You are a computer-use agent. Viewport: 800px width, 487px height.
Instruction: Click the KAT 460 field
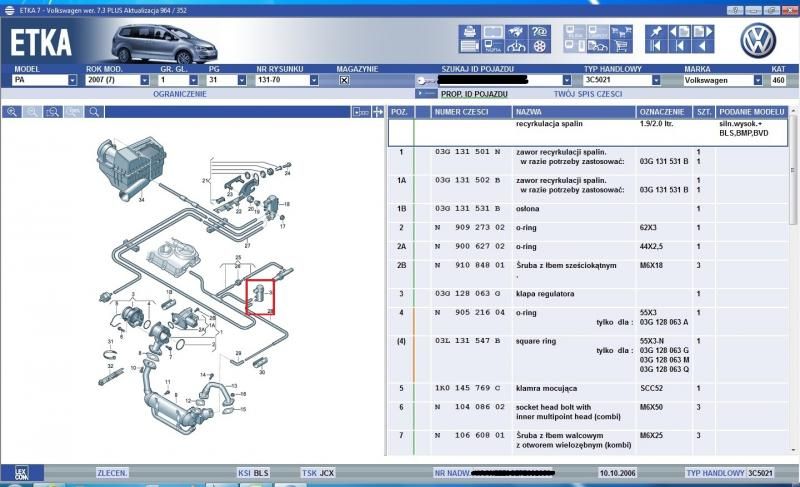tap(778, 80)
